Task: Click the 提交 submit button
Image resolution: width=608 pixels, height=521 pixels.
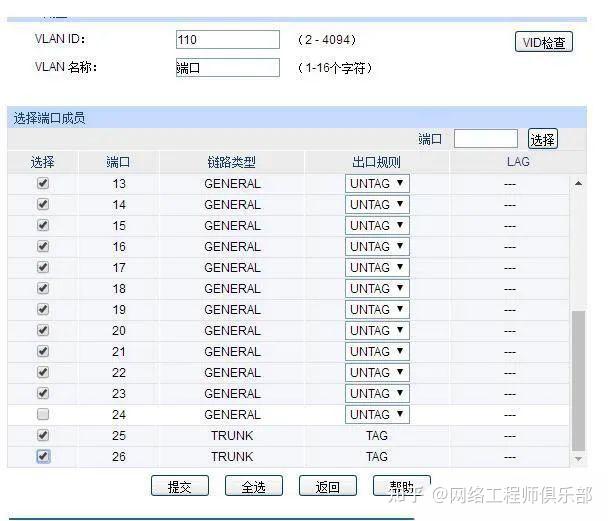Action: point(179,487)
